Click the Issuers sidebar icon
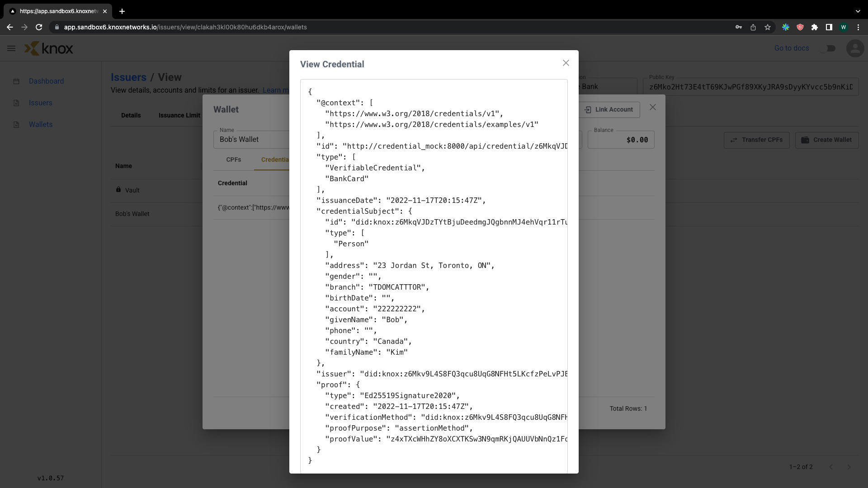Screen dimensions: 868x488 coord(16,103)
